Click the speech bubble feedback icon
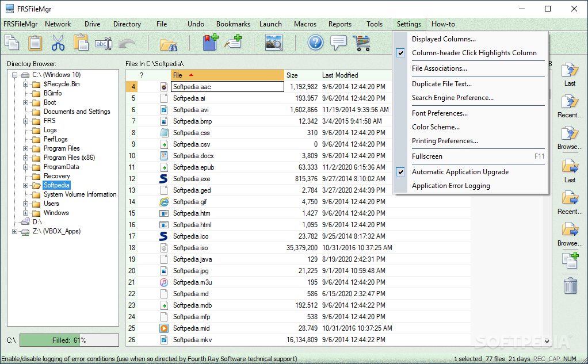The image size is (588, 364). pyautogui.click(x=338, y=43)
